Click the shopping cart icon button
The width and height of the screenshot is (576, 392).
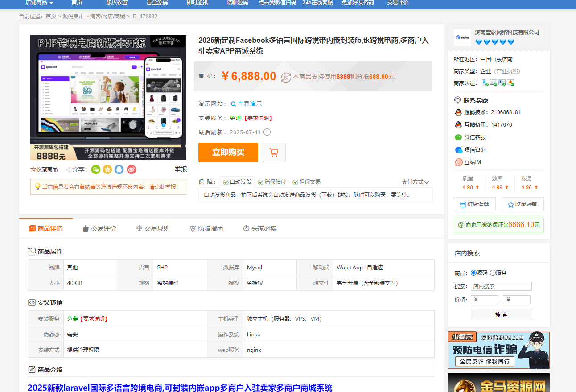(x=274, y=153)
